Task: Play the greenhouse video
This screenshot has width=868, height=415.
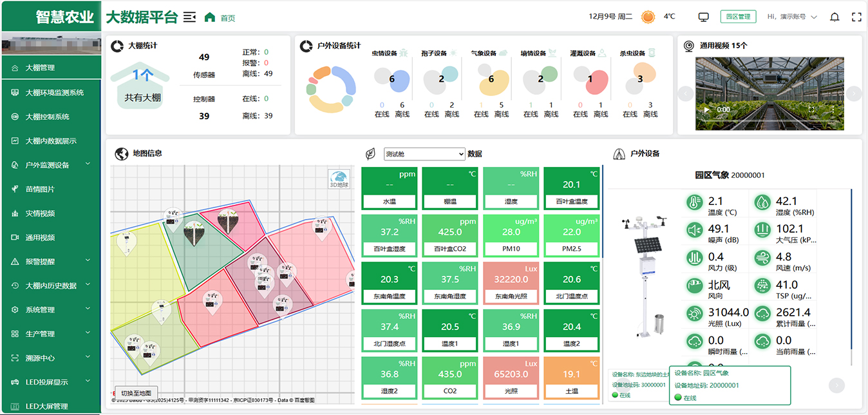Action: point(706,110)
